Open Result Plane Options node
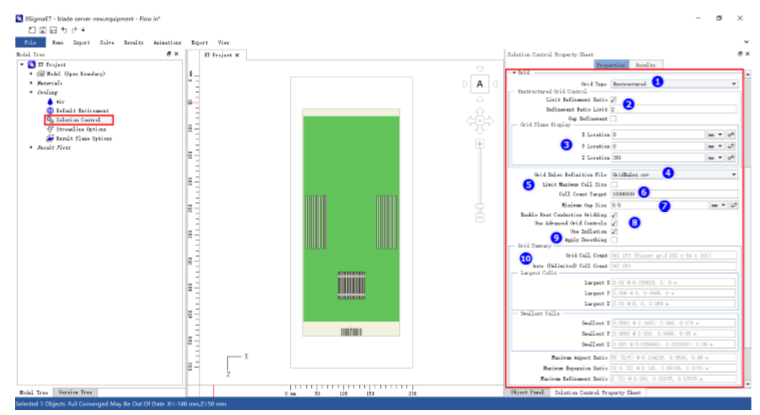The width and height of the screenshot is (760, 415). tap(82, 138)
